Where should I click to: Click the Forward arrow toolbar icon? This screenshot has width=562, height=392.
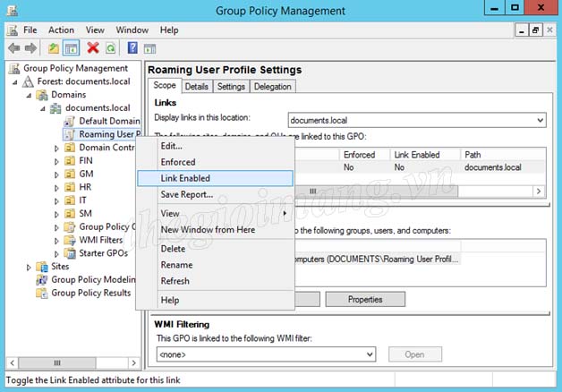[x=30, y=48]
